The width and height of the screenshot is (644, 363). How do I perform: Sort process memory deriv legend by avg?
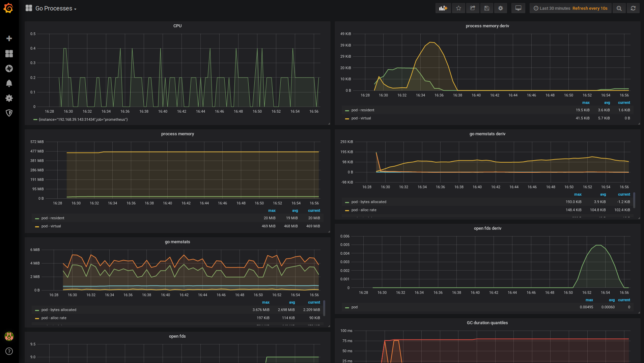(x=607, y=103)
